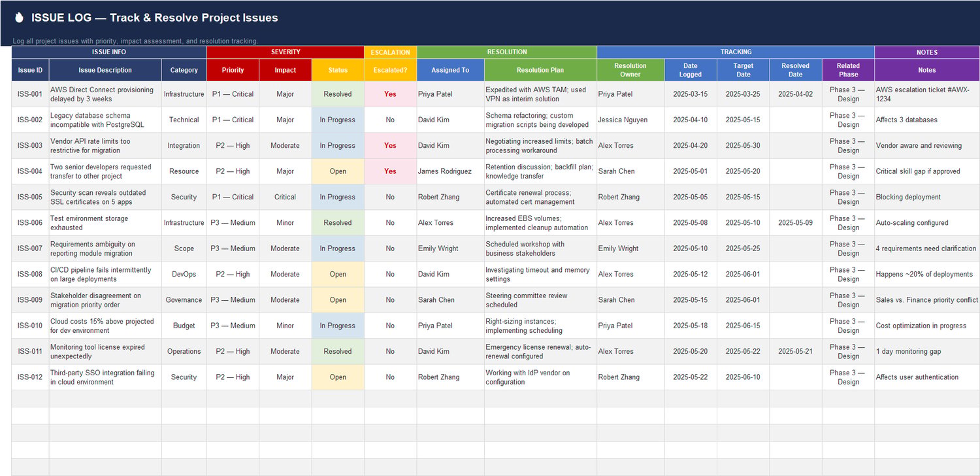Image resolution: width=980 pixels, height=476 pixels.
Task: Select the Escalated? column header
Action: pyautogui.click(x=390, y=70)
